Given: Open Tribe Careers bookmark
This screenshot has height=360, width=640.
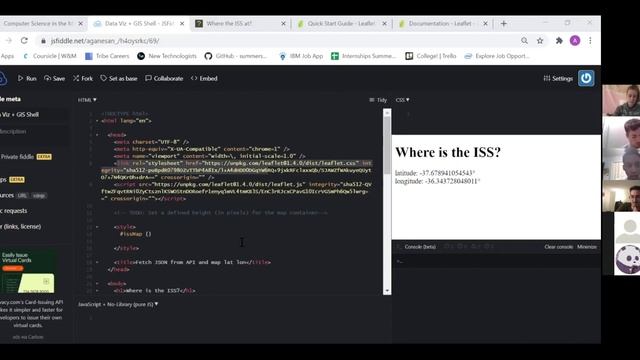Looking at the screenshot, I should [x=107, y=56].
